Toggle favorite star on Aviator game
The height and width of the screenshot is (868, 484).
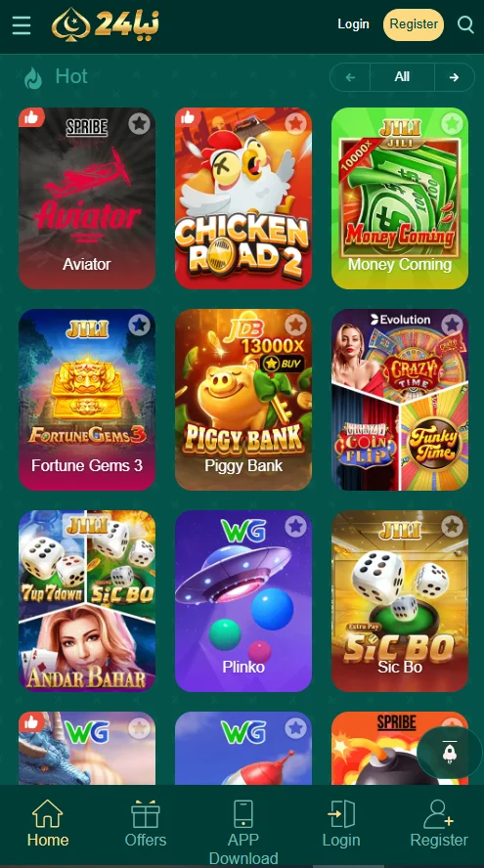(140, 123)
